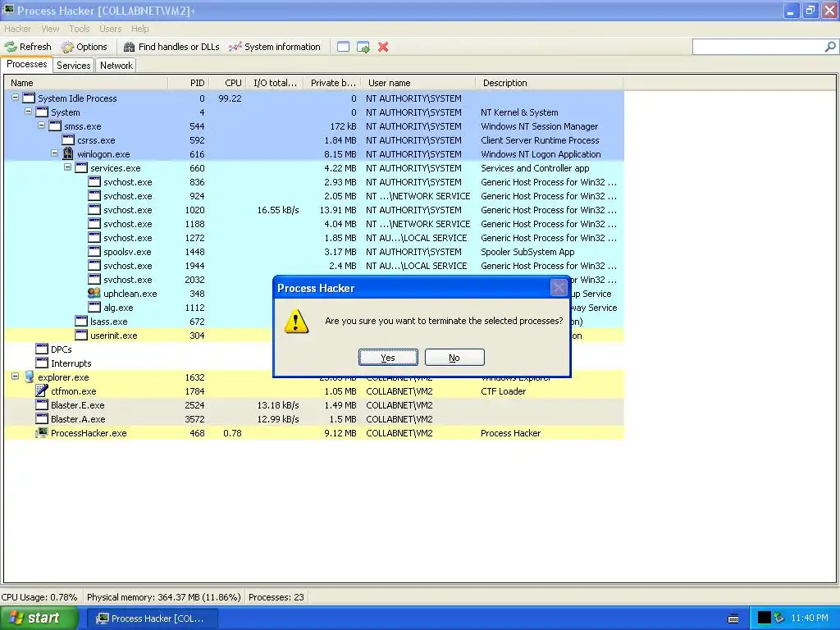The width and height of the screenshot is (840, 630).
Task: Click the DPCs row icon
Action: [42, 349]
